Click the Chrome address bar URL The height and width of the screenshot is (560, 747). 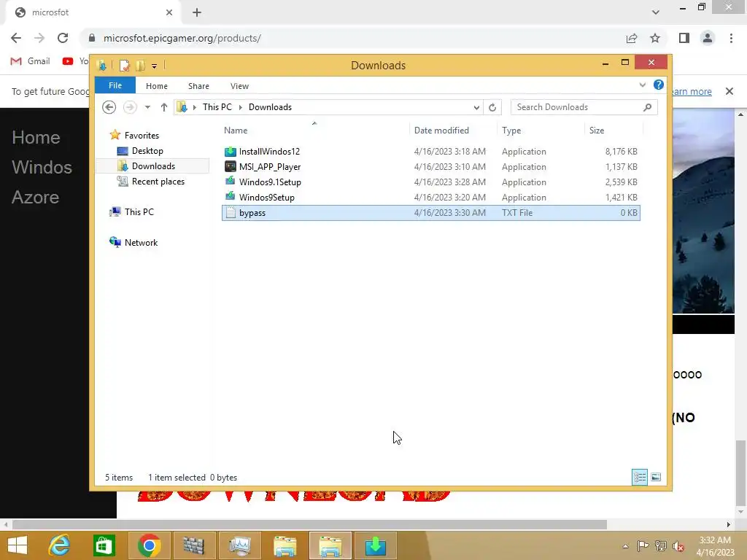[182, 38]
